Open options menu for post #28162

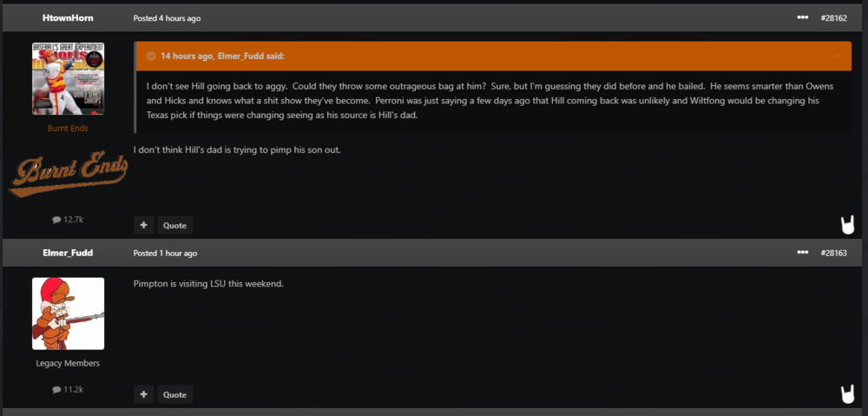coord(803,18)
